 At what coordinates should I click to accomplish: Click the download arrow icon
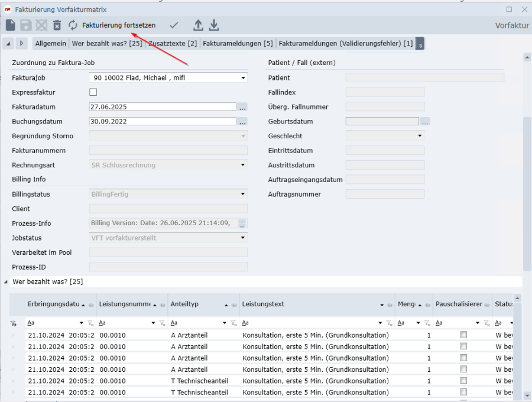pos(214,25)
